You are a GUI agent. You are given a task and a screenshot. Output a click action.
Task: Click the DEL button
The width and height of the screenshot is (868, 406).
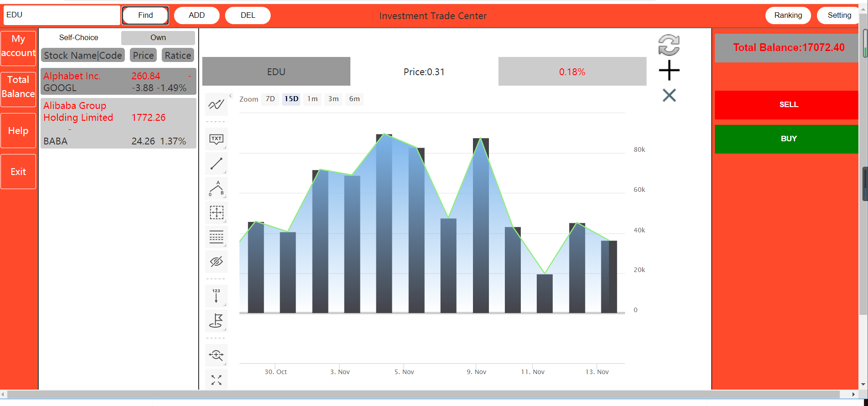pos(248,15)
